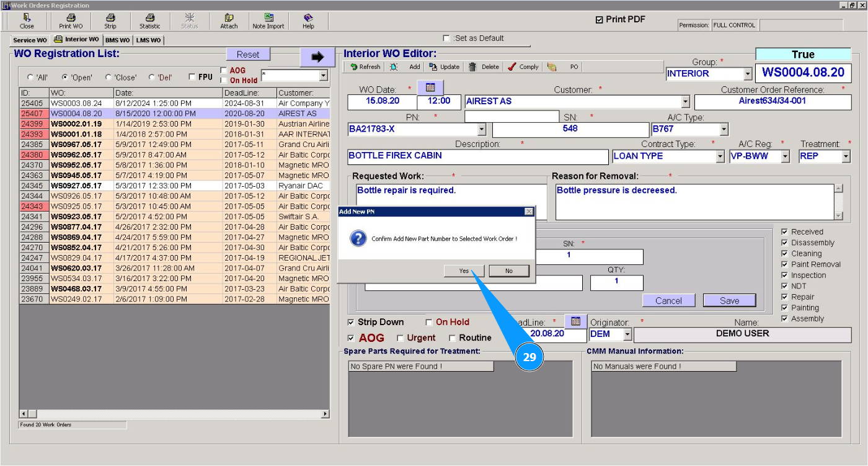The image size is (868, 466).
Task: Select the 'All' radio filter
Action: [x=31, y=78]
